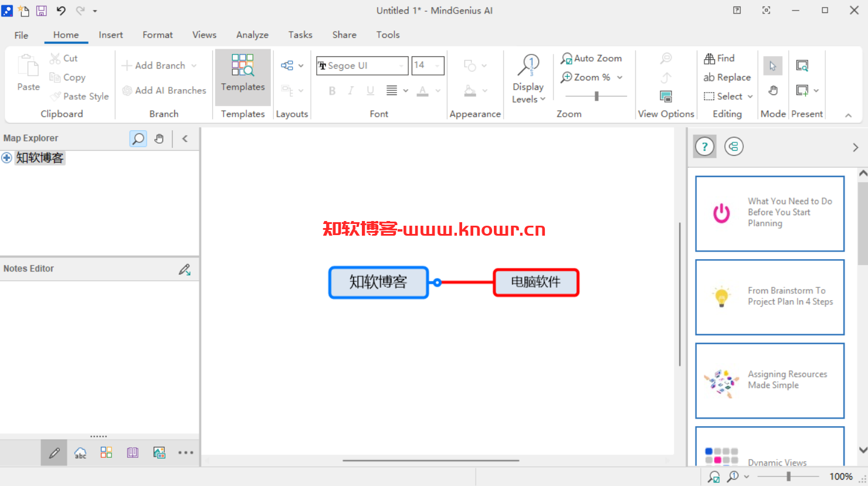Open the Add Branch dropdown arrow

(194, 66)
